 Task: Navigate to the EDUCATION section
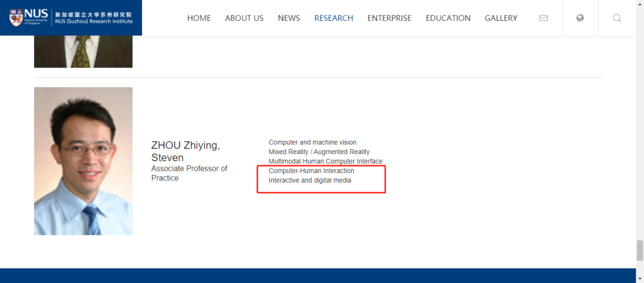(448, 18)
